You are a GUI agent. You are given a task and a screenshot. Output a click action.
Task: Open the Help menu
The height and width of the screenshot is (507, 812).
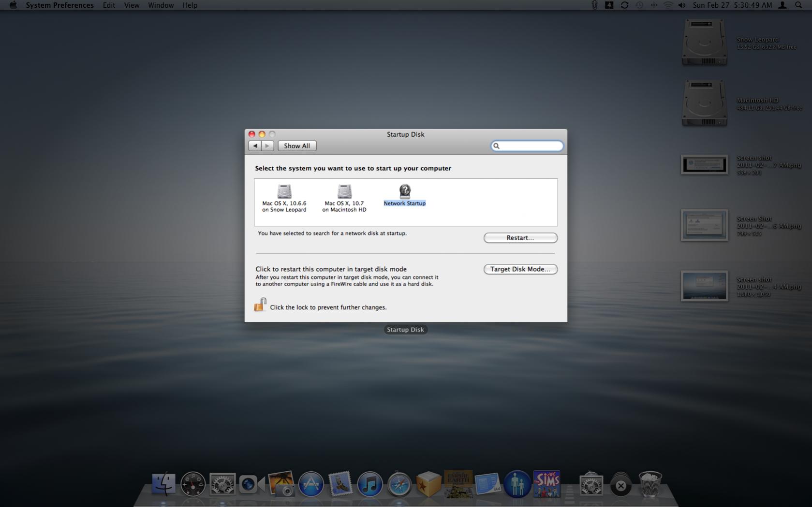(190, 5)
